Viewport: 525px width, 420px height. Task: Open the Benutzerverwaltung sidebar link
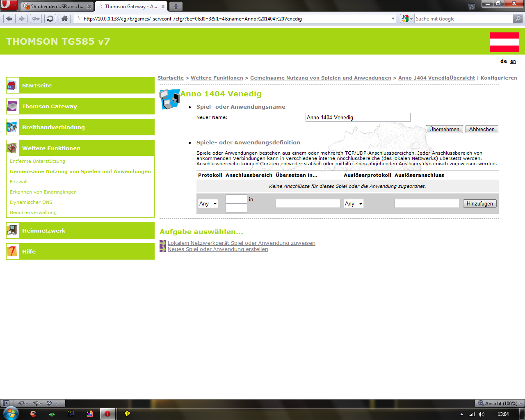coord(33,212)
